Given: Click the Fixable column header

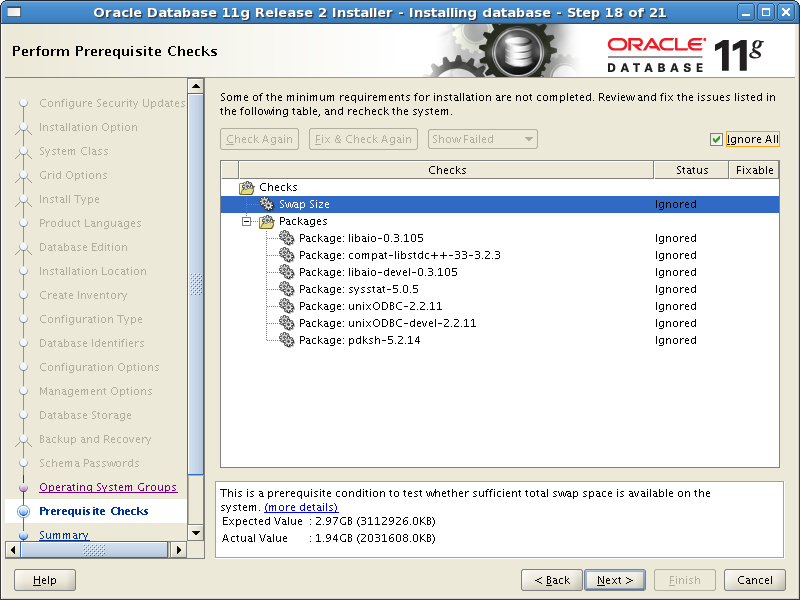Looking at the screenshot, I should click(x=754, y=170).
